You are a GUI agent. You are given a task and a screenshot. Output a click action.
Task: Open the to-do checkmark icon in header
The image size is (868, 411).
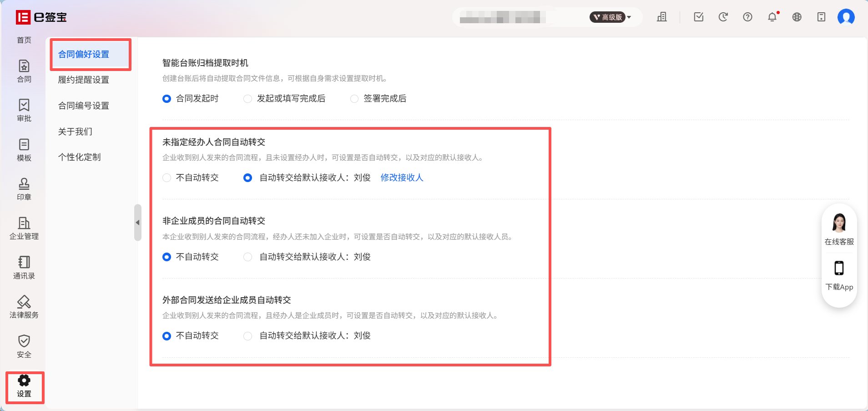pos(699,17)
